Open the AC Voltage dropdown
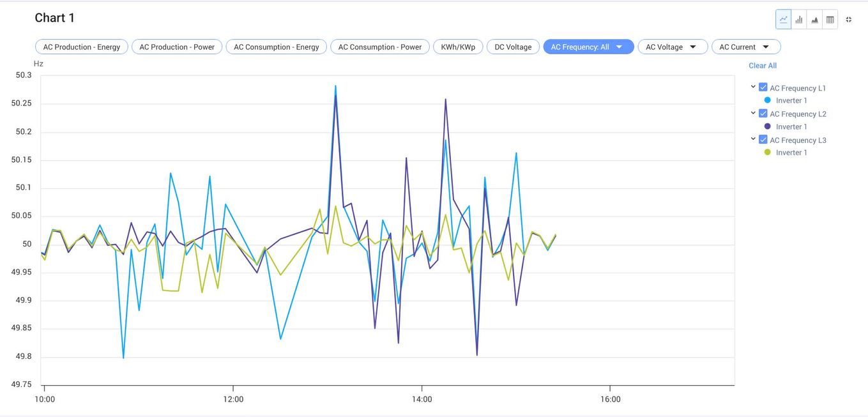 [x=673, y=47]
